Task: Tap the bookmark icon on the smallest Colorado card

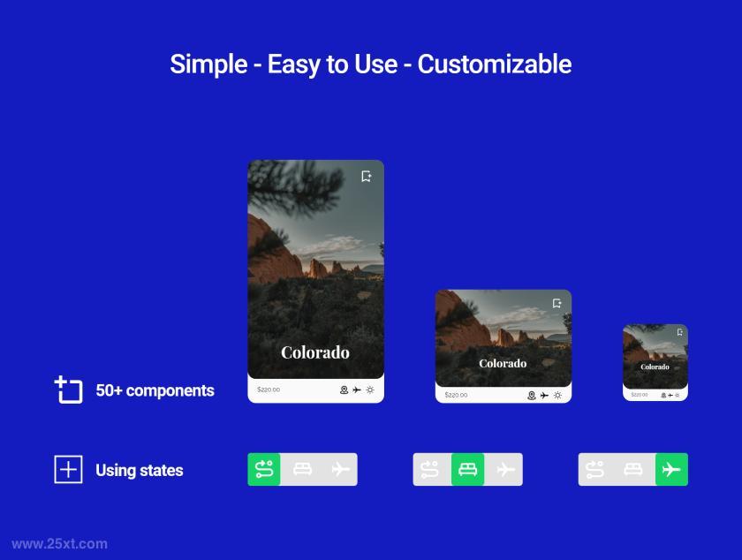Action: coord(680,332)
